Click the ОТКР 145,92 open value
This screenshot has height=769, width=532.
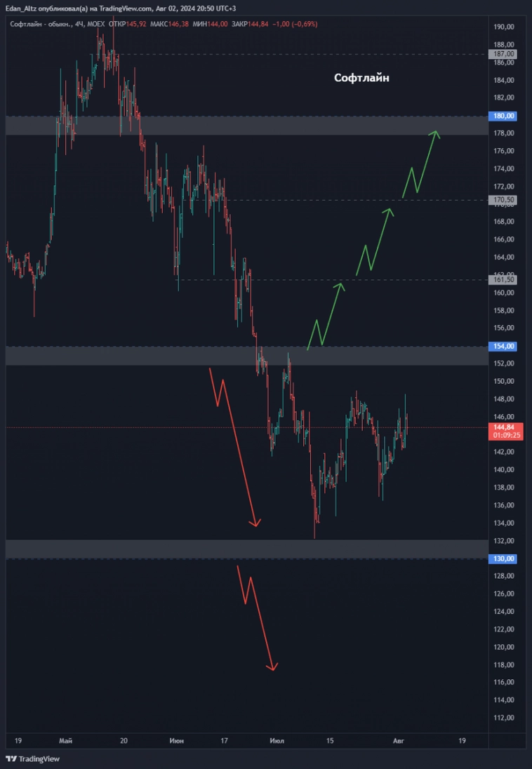pyautogui.click(x=128, y=24)
